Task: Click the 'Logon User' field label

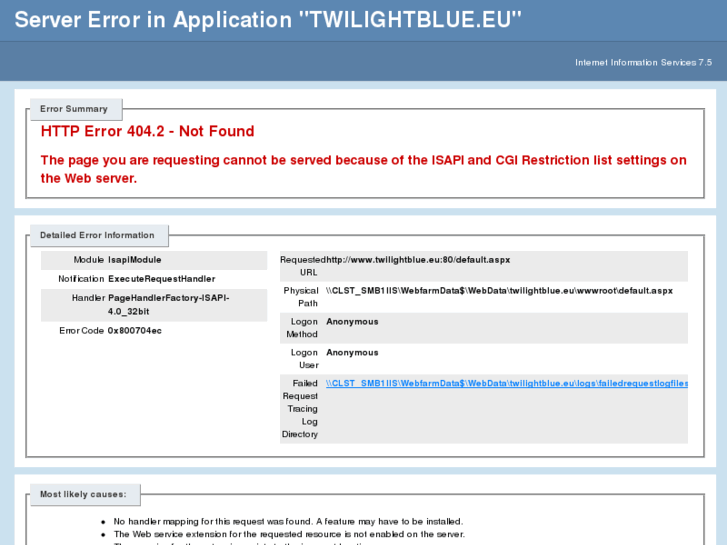Action: tap(304, 359)
